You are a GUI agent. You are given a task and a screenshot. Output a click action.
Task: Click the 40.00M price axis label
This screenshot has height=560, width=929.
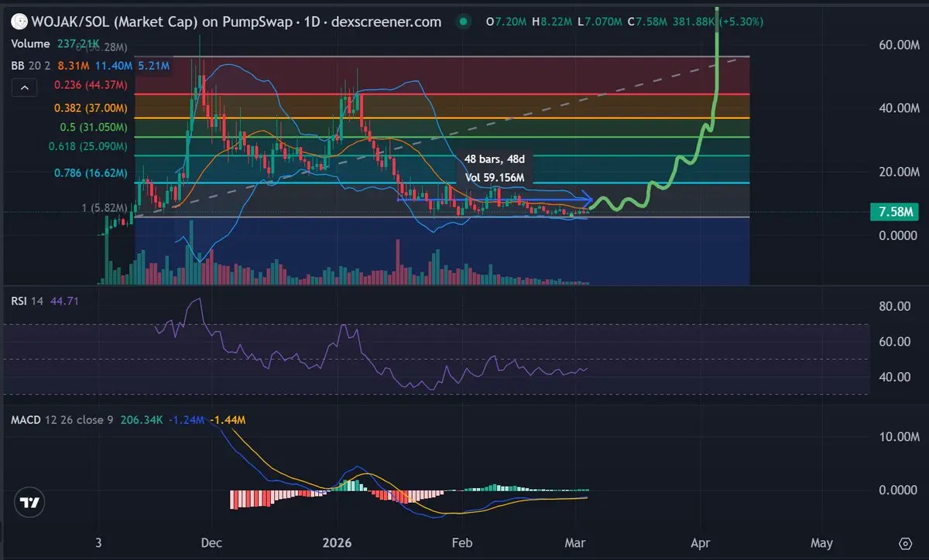(898, 108)
